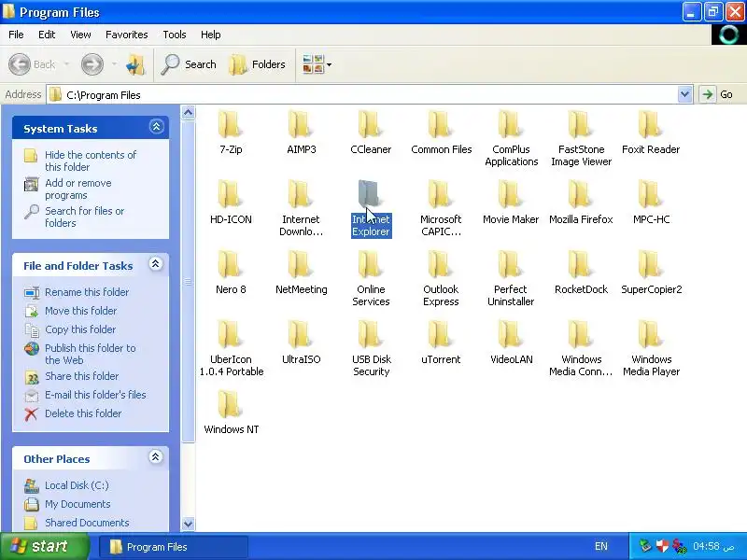Image resolution: width=747 pixels, height=560 pixels.
Task: Select the MPC-HC folder
Action: [651, 202]
